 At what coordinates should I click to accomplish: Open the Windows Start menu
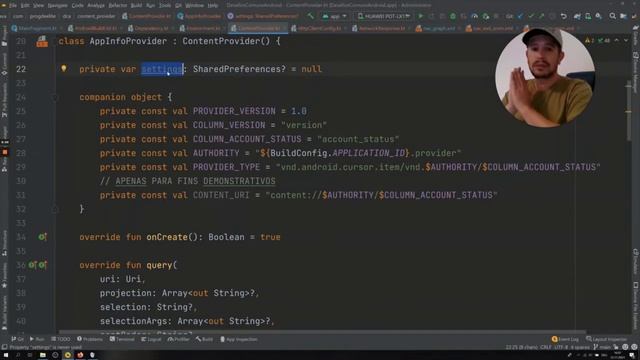[5, 355]
